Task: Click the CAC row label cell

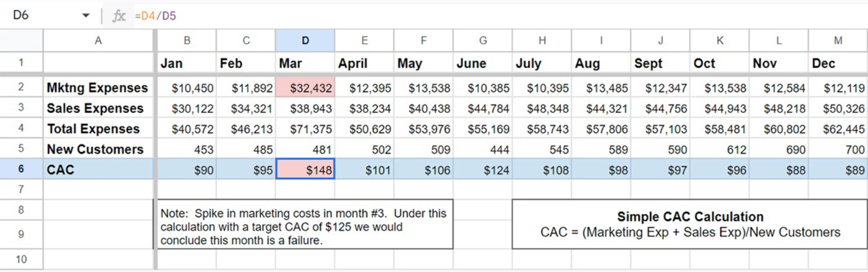Action: click(x=98, y=169)
